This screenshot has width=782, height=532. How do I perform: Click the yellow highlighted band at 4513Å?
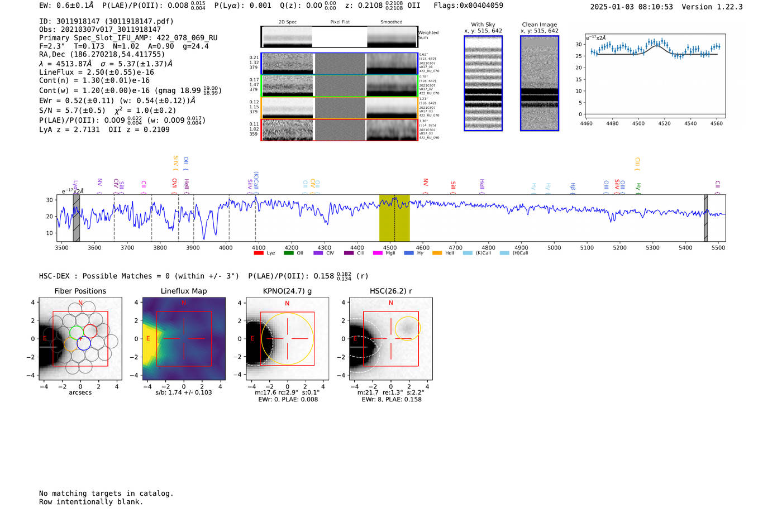pos(394,218)
